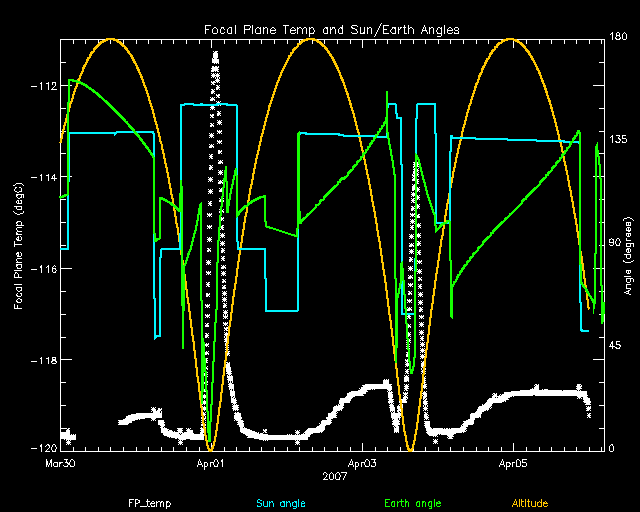
Task: Click the 2007 year label
Action: (x=334, y=477)
